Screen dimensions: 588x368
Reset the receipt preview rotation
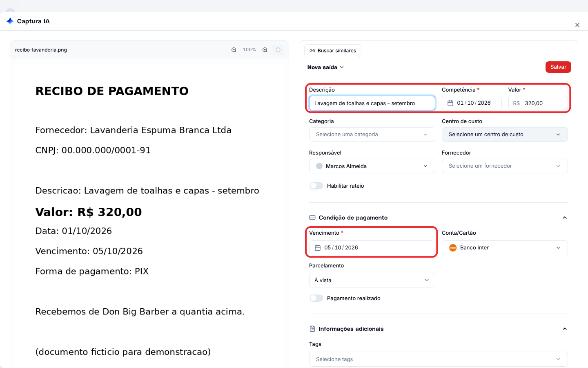[278, 50]
